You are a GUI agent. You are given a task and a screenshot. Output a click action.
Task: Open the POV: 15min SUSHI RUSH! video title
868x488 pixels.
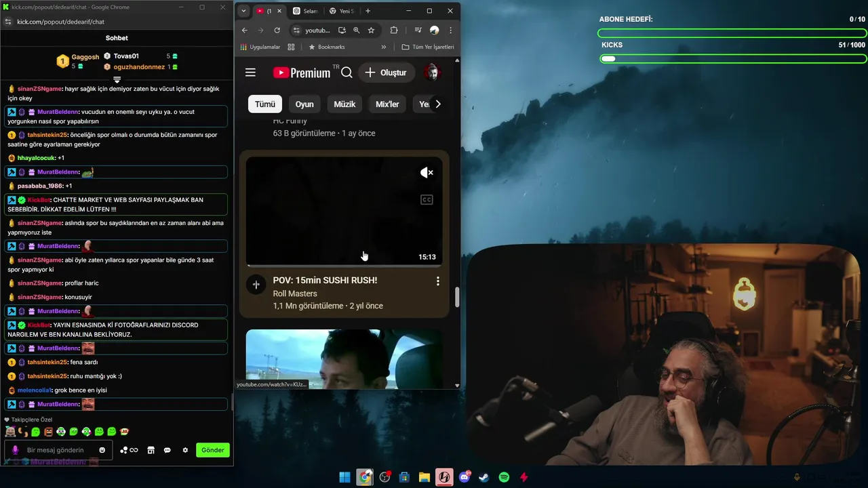point(325,280)
